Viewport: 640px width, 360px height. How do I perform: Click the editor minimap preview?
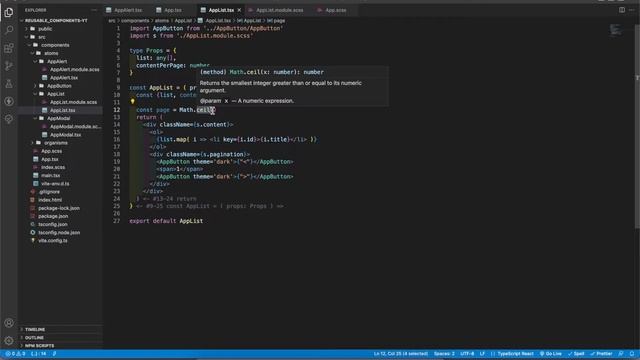click(x=615, y=31)
